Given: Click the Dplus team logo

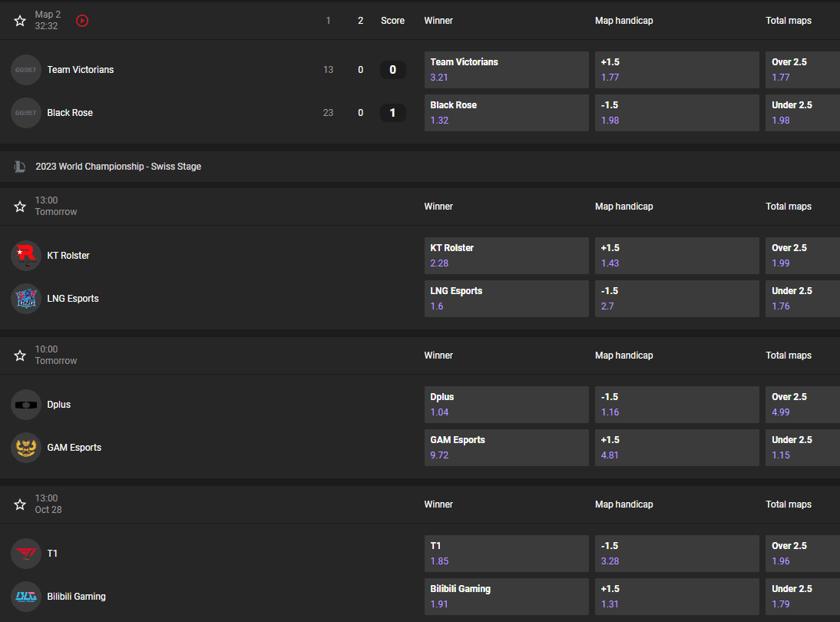Looking at the screenshot, I should point(26,405).
